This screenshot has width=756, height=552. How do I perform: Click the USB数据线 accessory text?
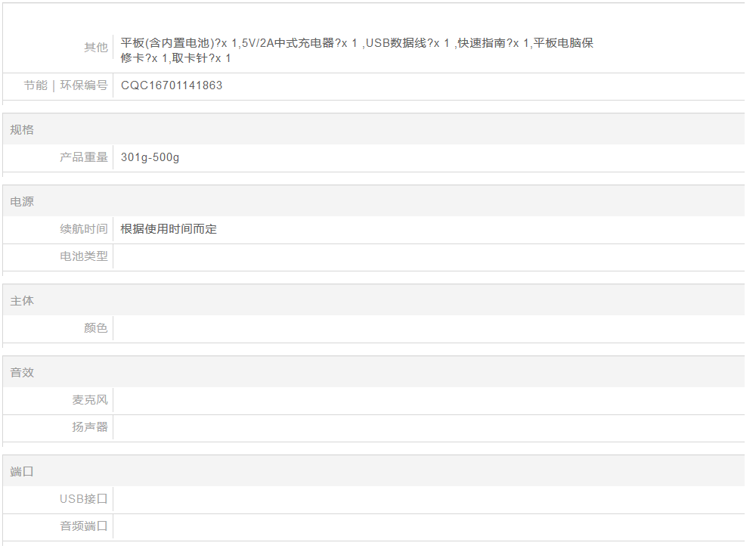coord(396,43)
